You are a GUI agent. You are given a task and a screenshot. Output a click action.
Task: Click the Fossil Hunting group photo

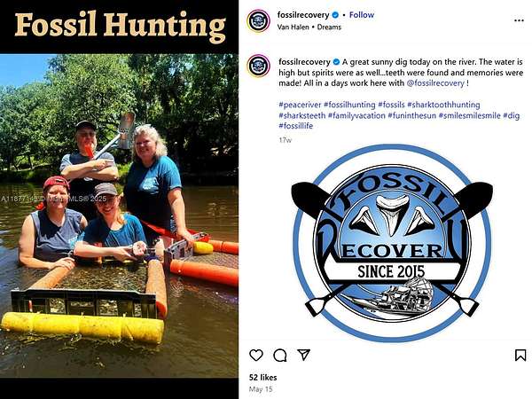coord(119,215)
